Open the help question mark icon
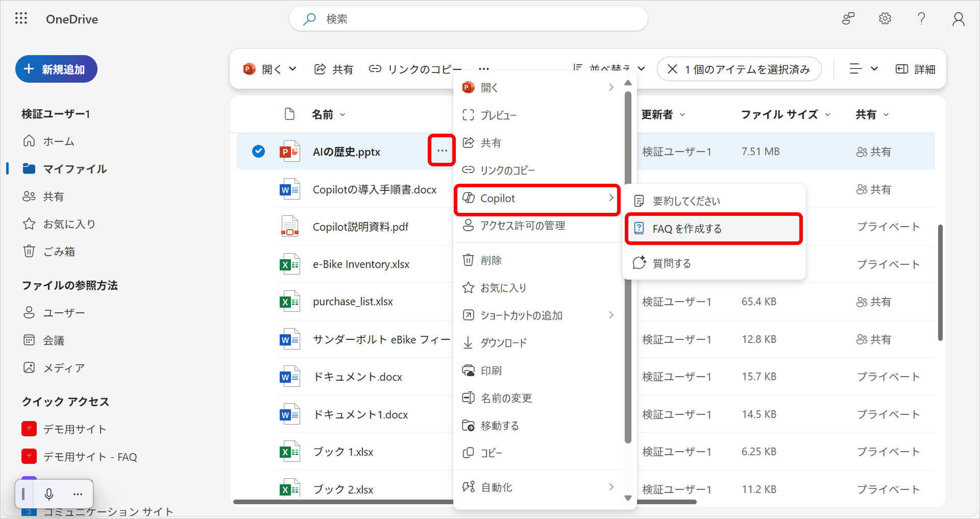The height and width of the screenshot is (519, 980). (921, 19)
